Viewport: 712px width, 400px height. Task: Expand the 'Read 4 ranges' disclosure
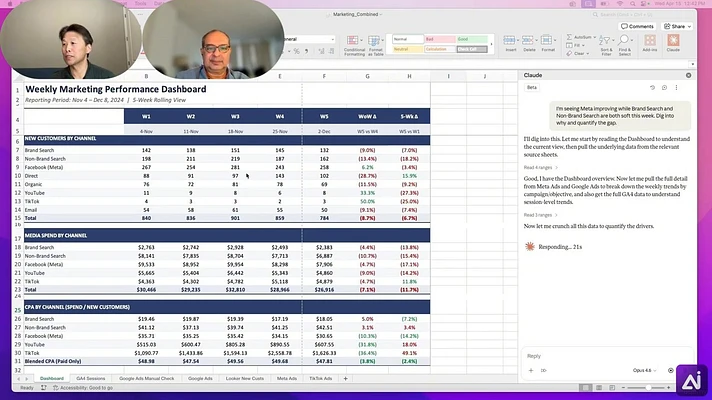click(x=540, y=168)
